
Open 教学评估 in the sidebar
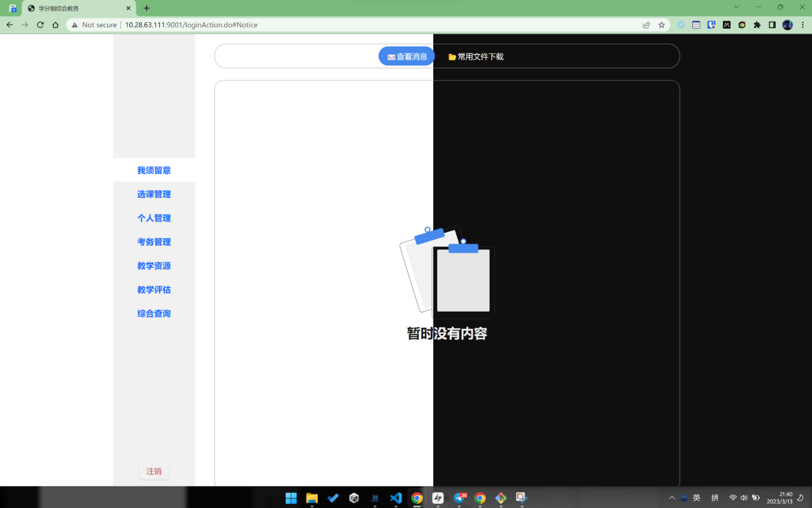coord(154,290)
